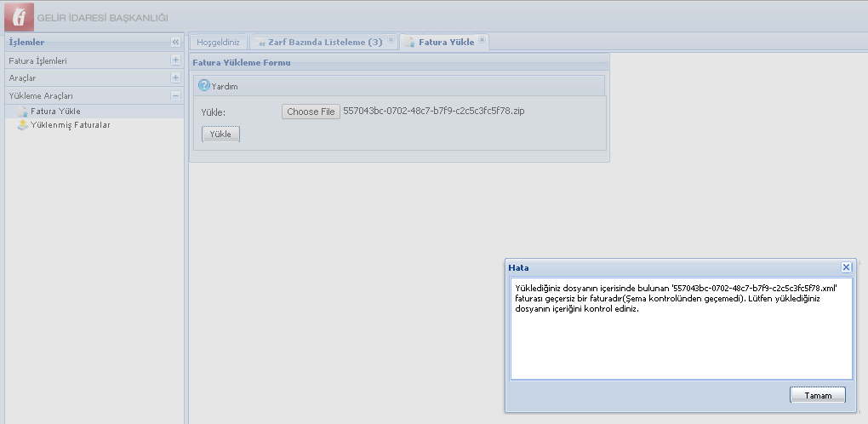The image size is (868, 424).
Task: Click the Hata dialog title bar
Action: click(x=664, y=267)
